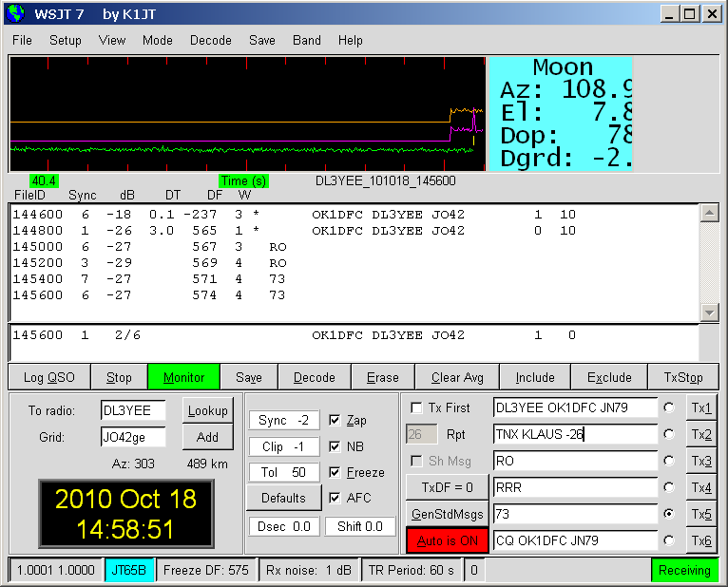Click the Clear Avg button
The width and height of the screenshot is (728, 587).
(x=457, y=377)
